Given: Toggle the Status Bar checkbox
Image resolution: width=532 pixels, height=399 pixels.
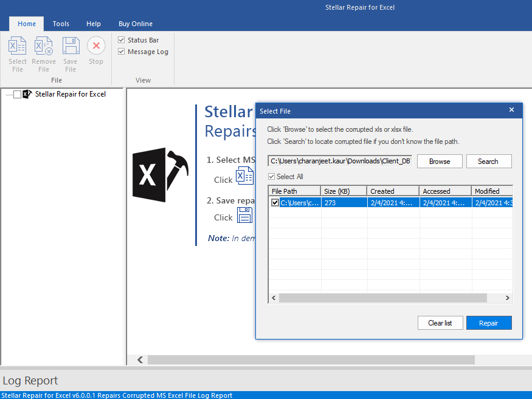Looking at the screenshot, I should click(x=121, y=40).
